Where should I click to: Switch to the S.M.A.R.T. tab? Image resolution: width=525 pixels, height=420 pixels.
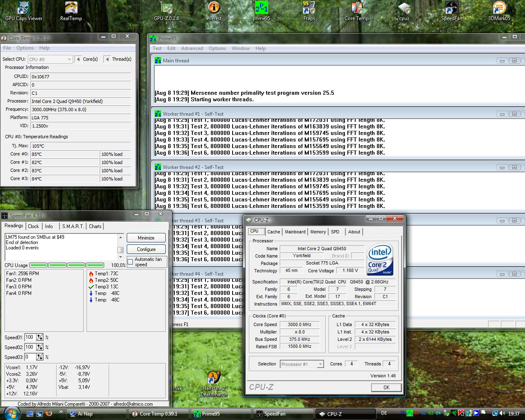click(73, 226)
